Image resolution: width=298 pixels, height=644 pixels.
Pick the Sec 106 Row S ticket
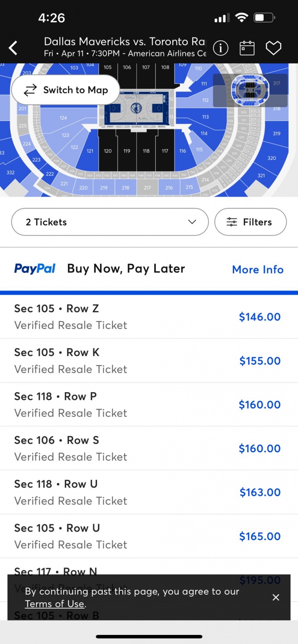pyautogui.click(x=147, y=448)
